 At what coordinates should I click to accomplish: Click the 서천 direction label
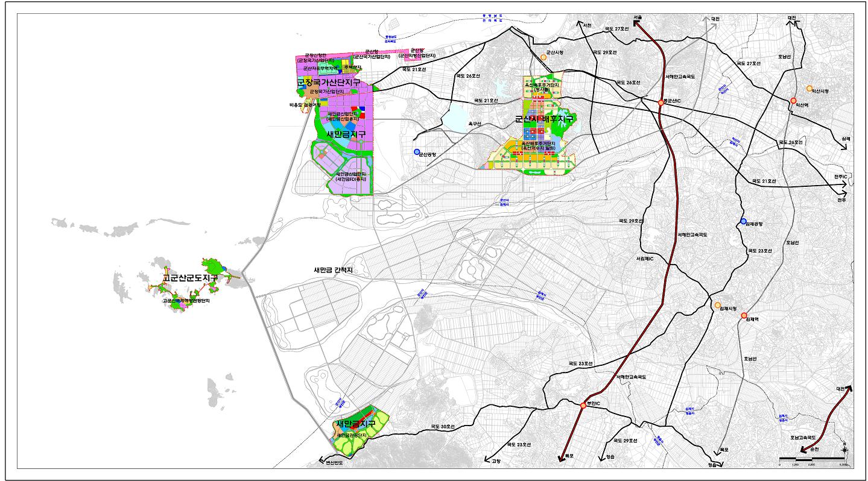(588, 25)
